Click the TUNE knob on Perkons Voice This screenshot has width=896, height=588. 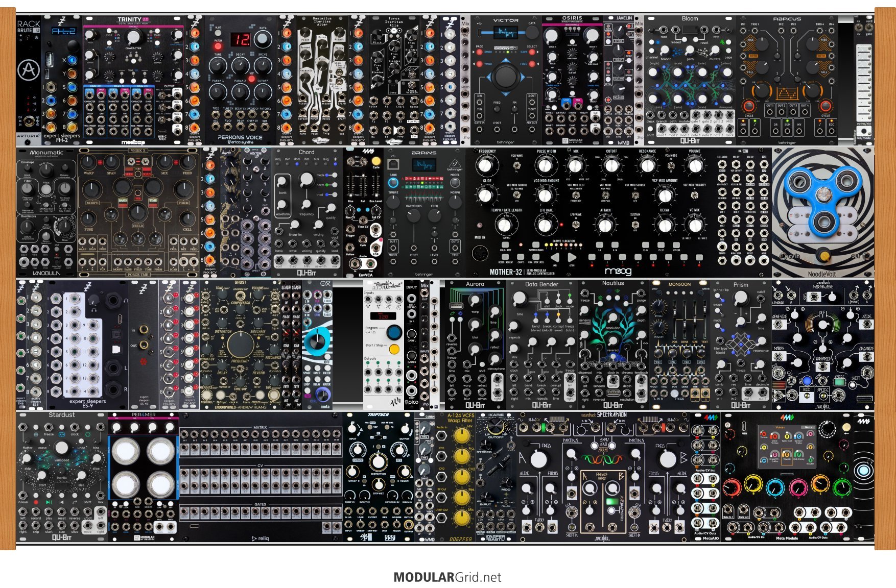[x=218, y=66]
